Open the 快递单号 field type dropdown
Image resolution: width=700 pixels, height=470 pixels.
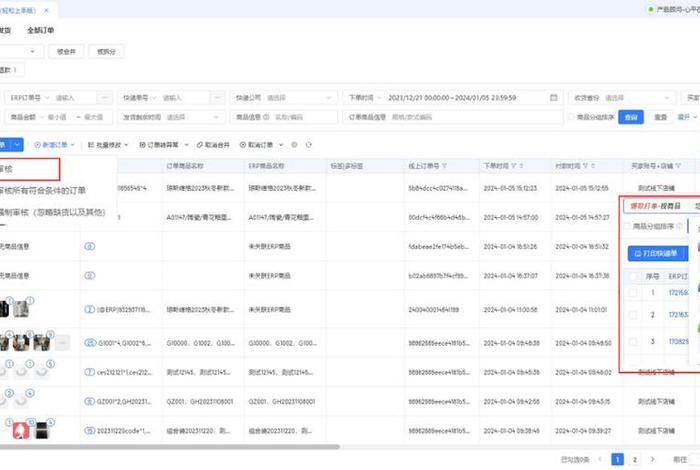(140, 97)
